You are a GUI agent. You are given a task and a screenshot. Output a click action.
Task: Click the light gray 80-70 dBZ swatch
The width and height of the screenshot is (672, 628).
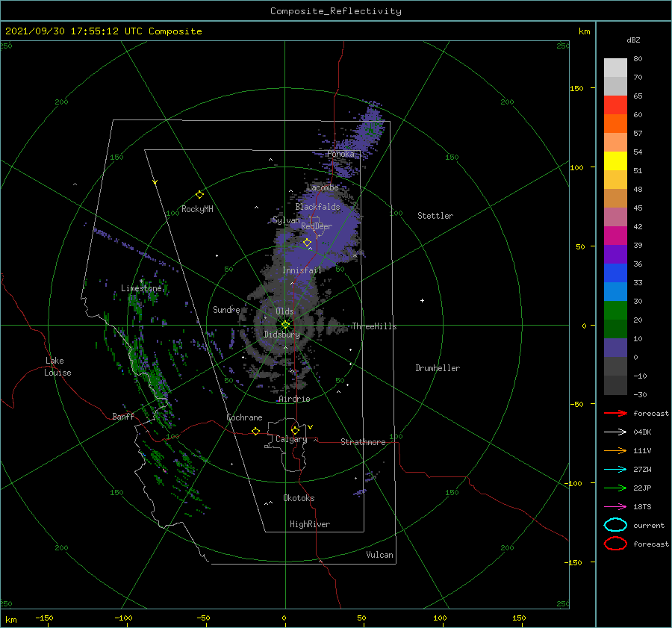615,68
